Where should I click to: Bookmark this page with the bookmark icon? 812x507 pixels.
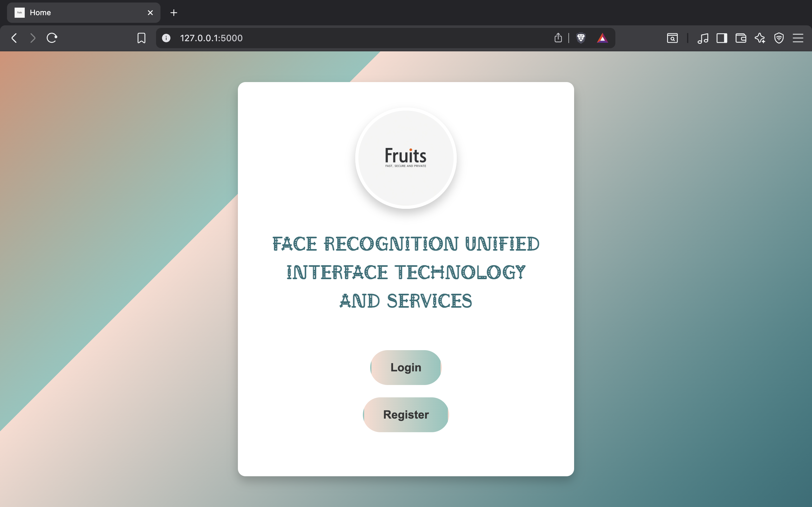tap(141, 38)
